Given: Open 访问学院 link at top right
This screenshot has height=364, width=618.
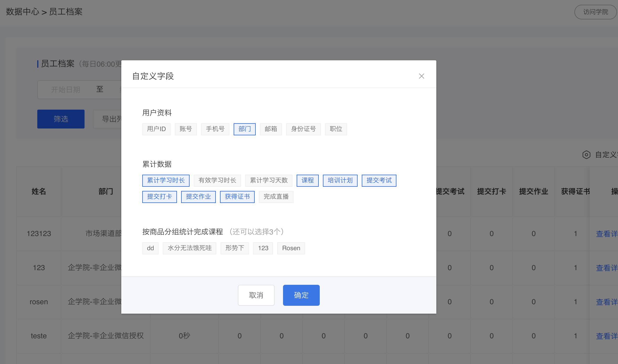Looking at the screenshot, I should pyautogui.click(x=595, y=12).
